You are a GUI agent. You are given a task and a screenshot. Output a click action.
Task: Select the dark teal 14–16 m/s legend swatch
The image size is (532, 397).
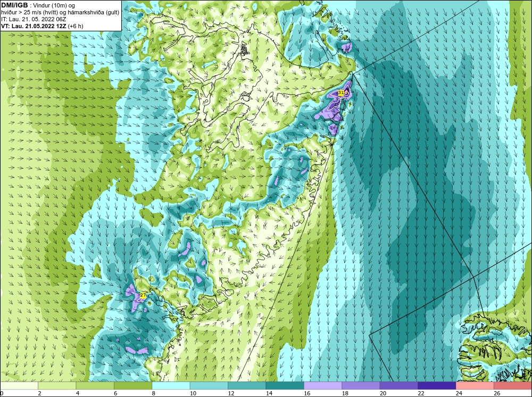285,385
